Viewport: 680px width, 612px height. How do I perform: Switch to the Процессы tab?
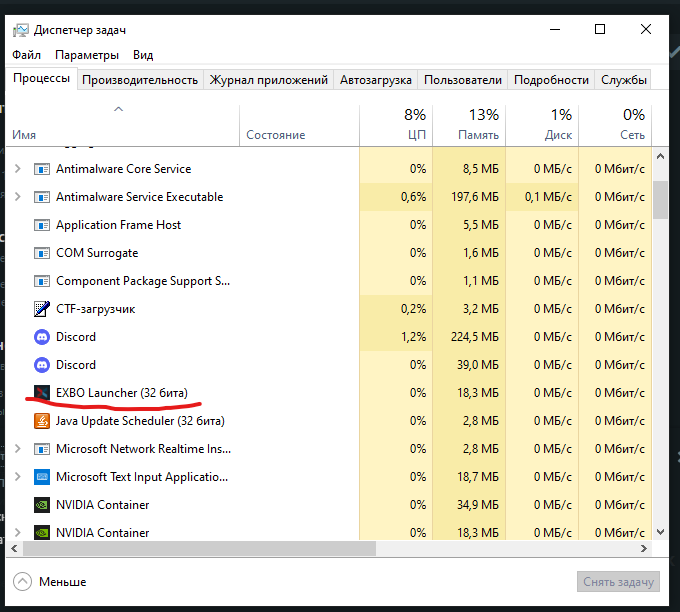point(42,79)
